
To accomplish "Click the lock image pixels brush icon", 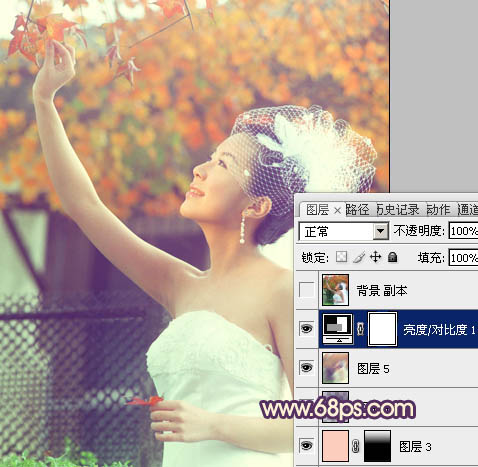I will tap(358, 257).
